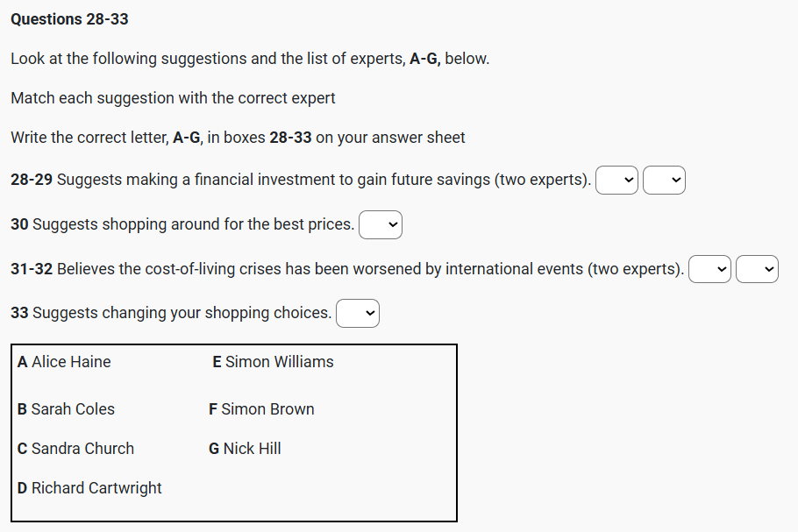Open first dropdown for question 28-29
The image size is (798, 532).
pyautogui.click(x=616, y=181)
